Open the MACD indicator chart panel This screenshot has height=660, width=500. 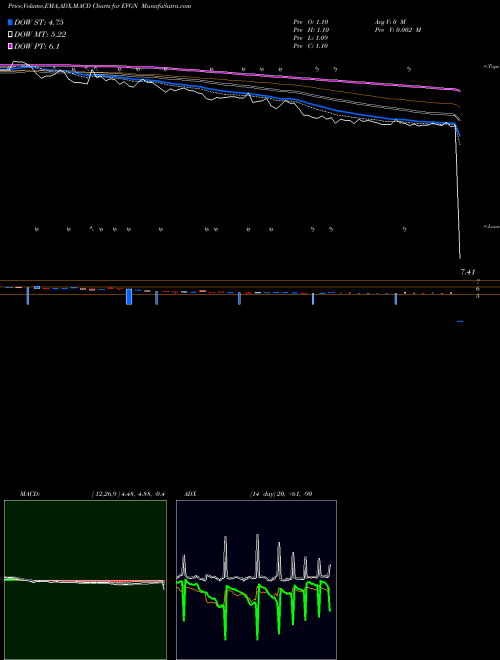(x=85, y=580)
